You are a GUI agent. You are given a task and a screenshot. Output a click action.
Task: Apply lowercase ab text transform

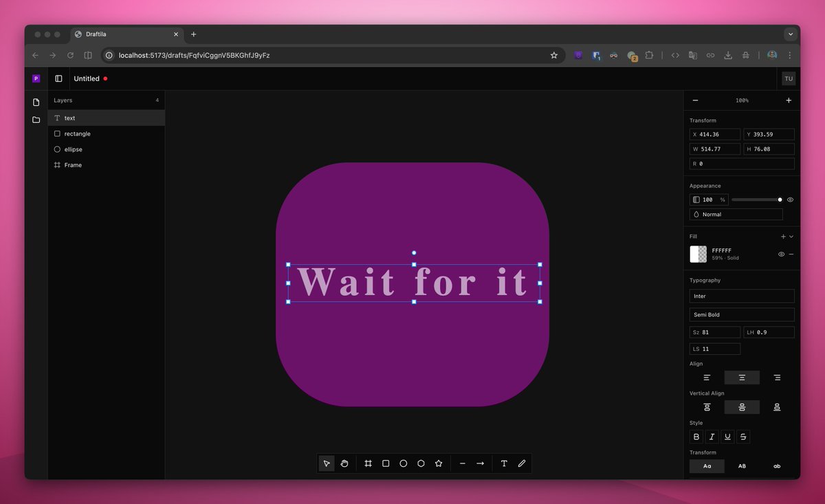pyautogui.click(x=777, y=466)
